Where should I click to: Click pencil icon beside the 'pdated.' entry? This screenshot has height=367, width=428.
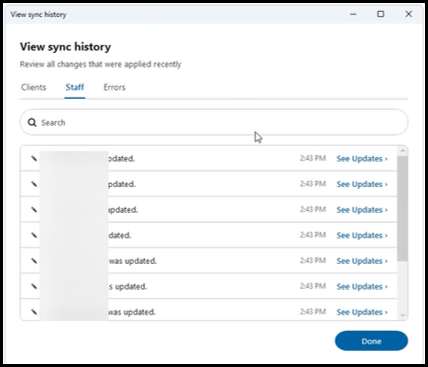click(x=34, y=184)
